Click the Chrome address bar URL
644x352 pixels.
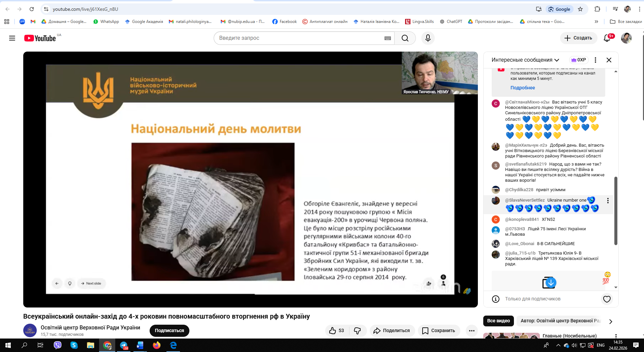tap(85, 9)
